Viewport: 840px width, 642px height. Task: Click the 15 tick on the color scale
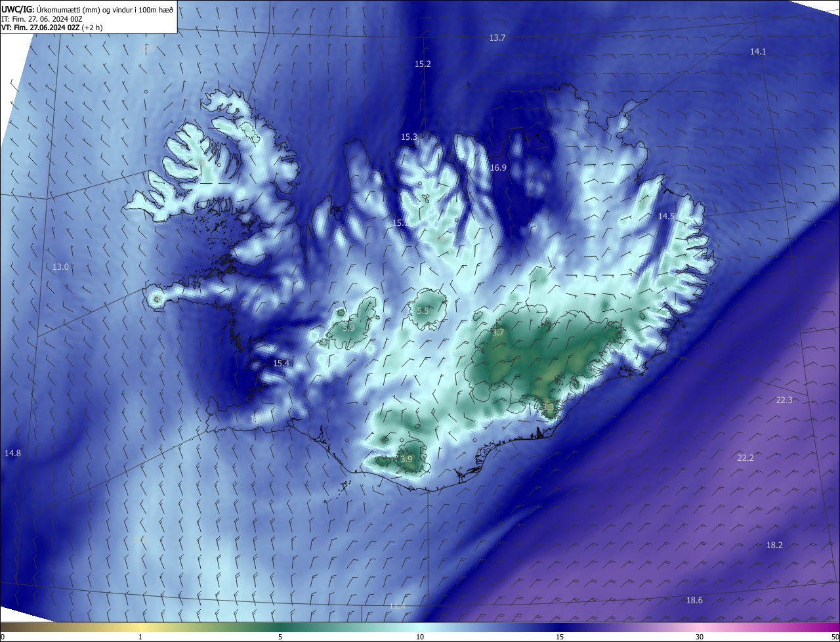click(560, 637)
